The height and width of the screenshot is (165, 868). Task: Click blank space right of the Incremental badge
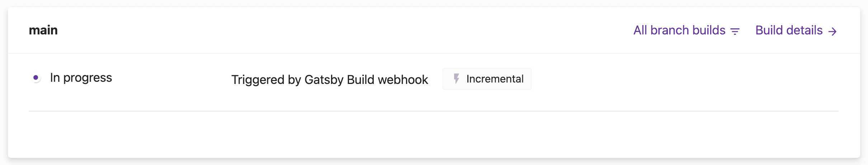coord(681,79)
